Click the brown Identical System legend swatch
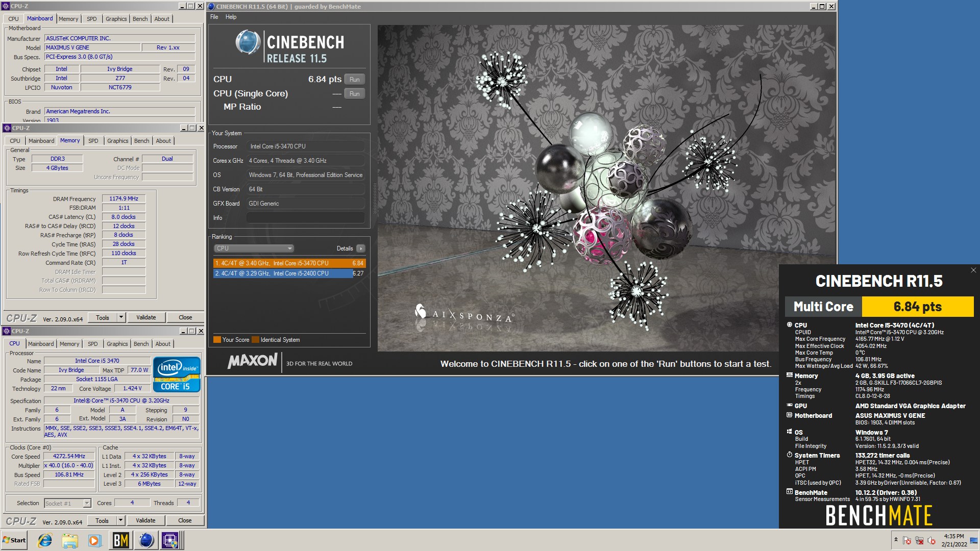Image resolution: width=980 pixels, height=551 pixels. point(255,340)
